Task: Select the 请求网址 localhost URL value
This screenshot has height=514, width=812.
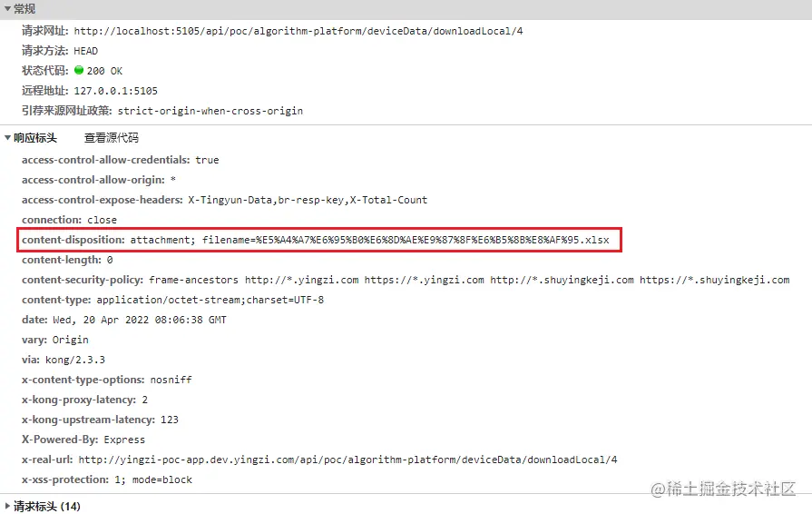Action: [x=298, y=31]
